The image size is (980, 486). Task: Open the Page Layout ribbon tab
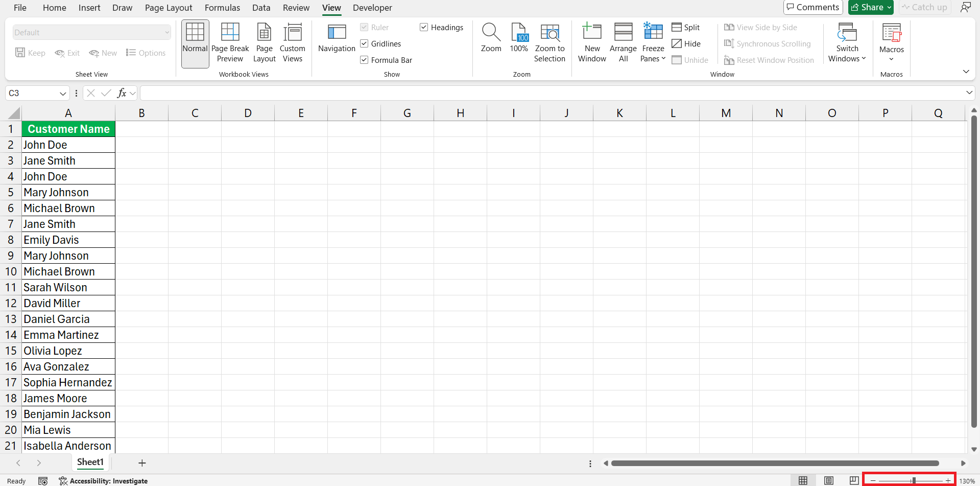(x=169, y=8)
